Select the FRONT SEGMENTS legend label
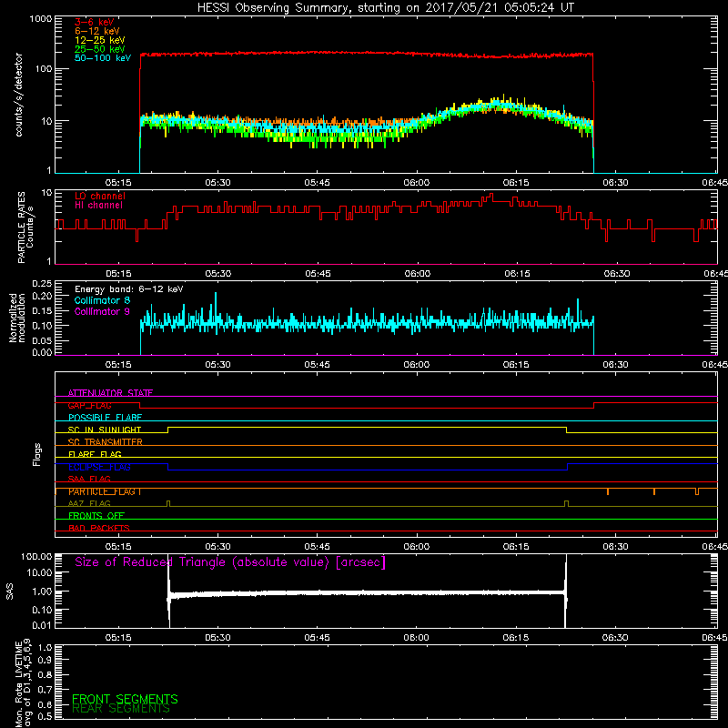728x728 pixels. 125,699
